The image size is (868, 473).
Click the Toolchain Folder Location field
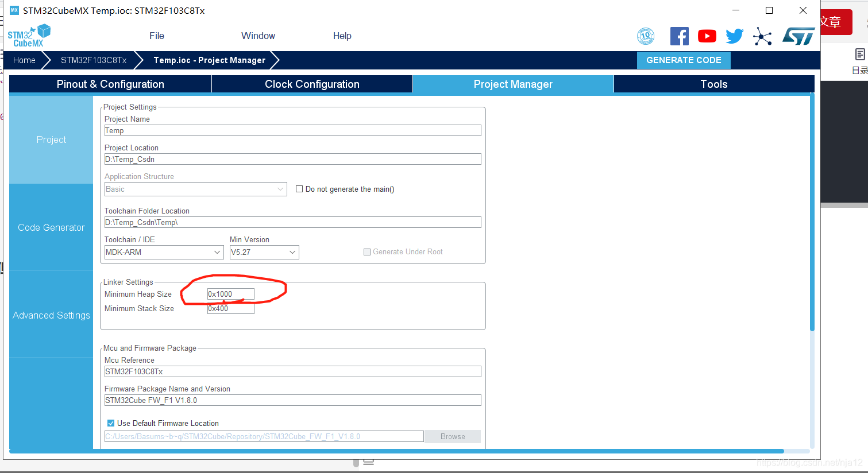(292, 222)
